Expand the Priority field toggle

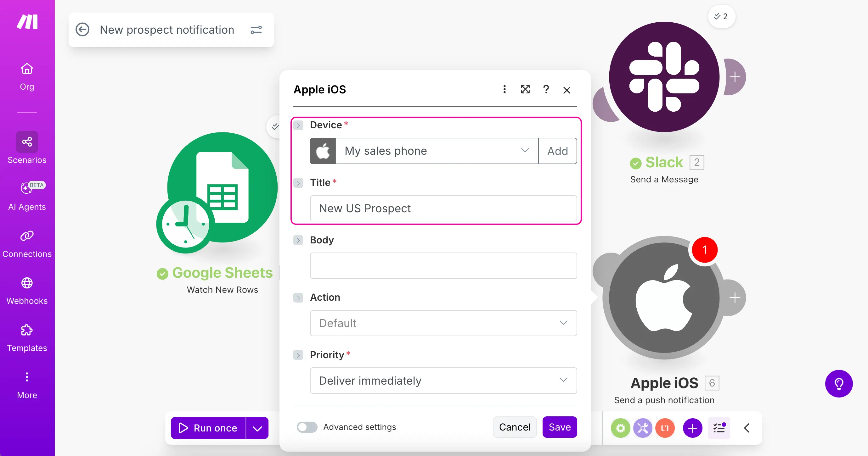tap(298, 355)
